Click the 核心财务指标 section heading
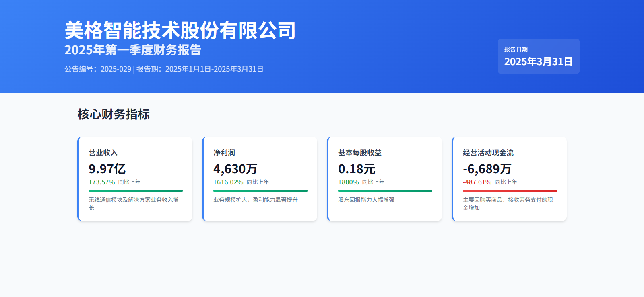644x297 pixels. coord(114,114)
